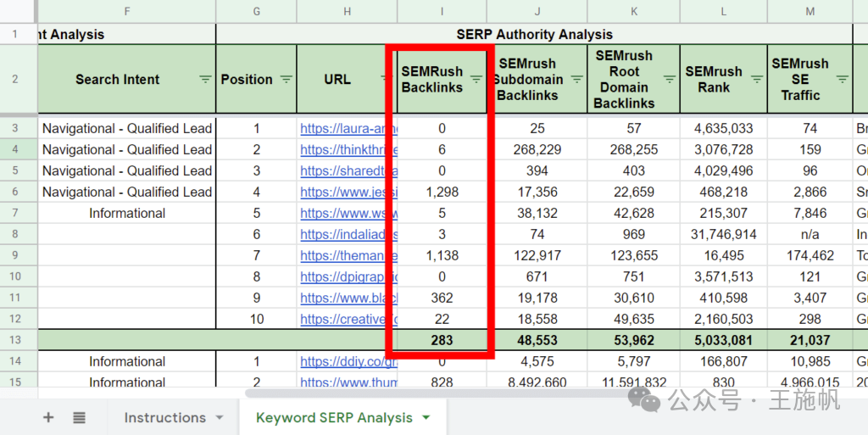Open the Search Intent column filter

pos(205,79)
